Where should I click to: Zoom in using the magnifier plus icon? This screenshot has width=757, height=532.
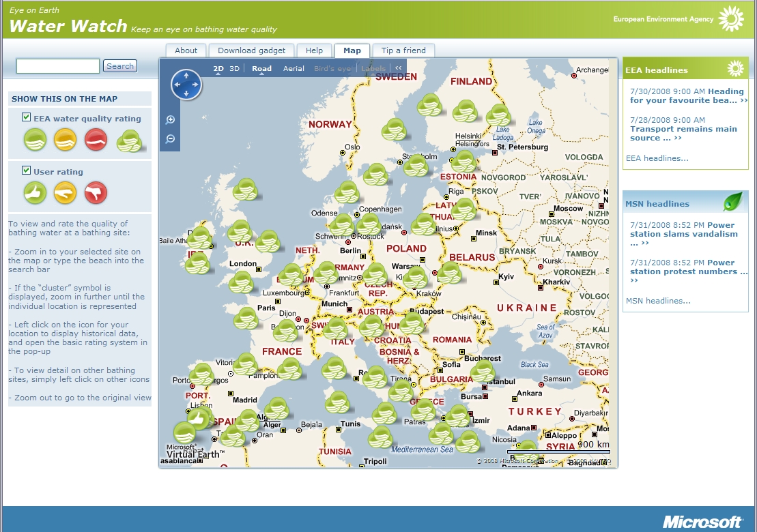(x=170, y=119)
